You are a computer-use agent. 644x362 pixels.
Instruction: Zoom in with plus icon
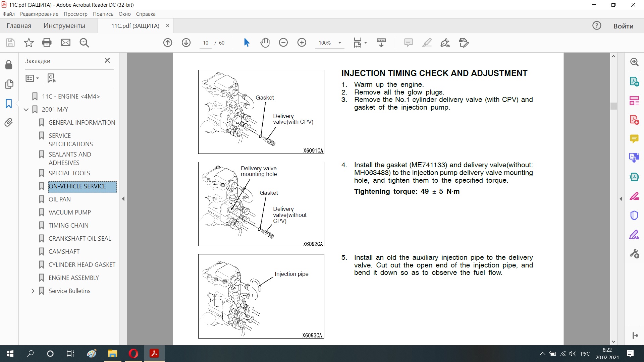[302, 43]
